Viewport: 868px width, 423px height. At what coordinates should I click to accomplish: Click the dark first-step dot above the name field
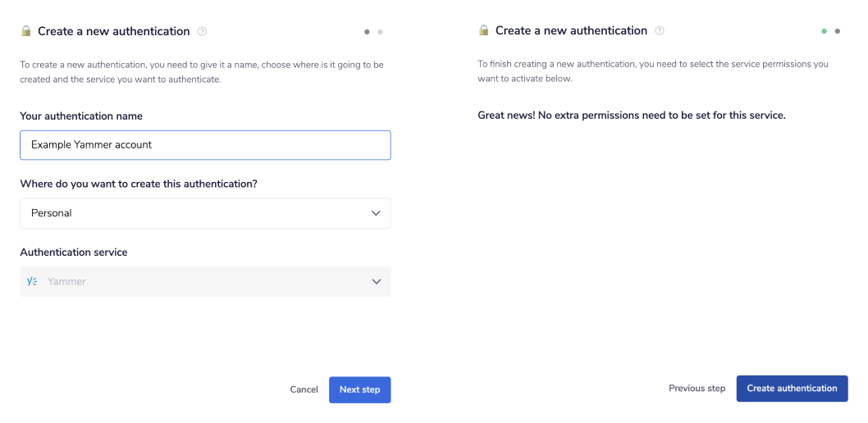pyautogui.click(x=367, y=32)
